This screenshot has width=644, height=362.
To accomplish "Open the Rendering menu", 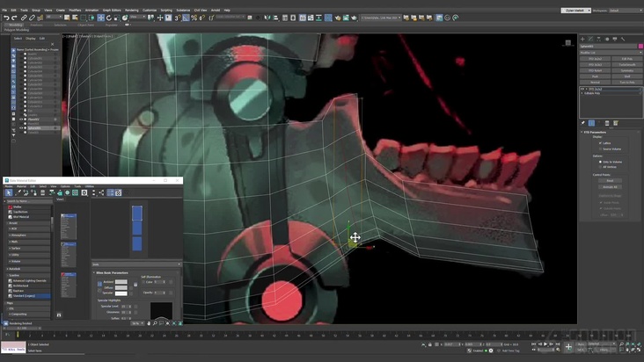I will 132,10.
